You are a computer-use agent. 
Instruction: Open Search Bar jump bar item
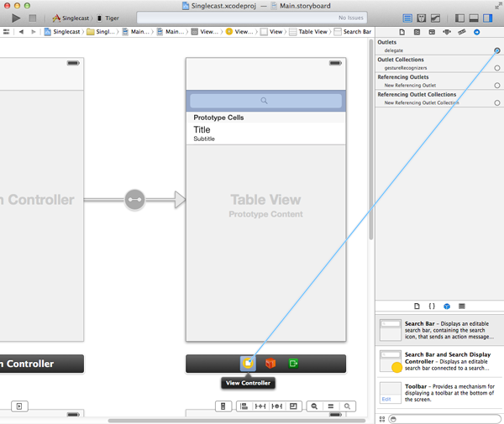tap(353, 31)
